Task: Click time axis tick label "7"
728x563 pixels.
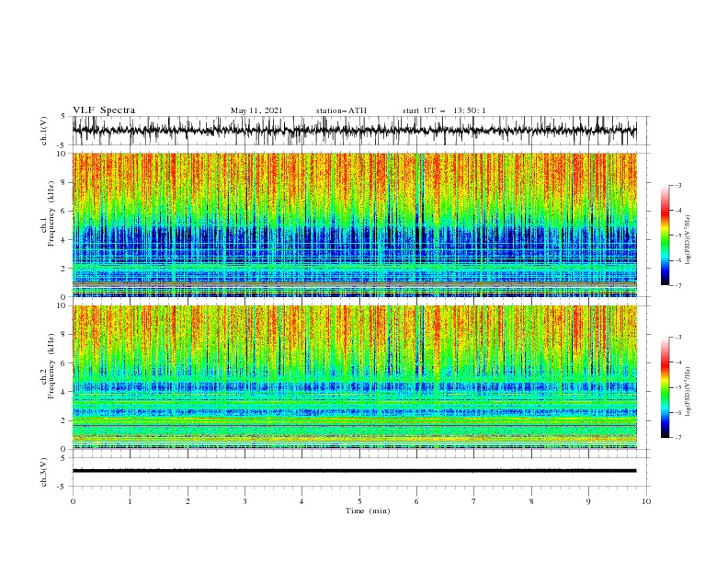Action: click(474, 501)
